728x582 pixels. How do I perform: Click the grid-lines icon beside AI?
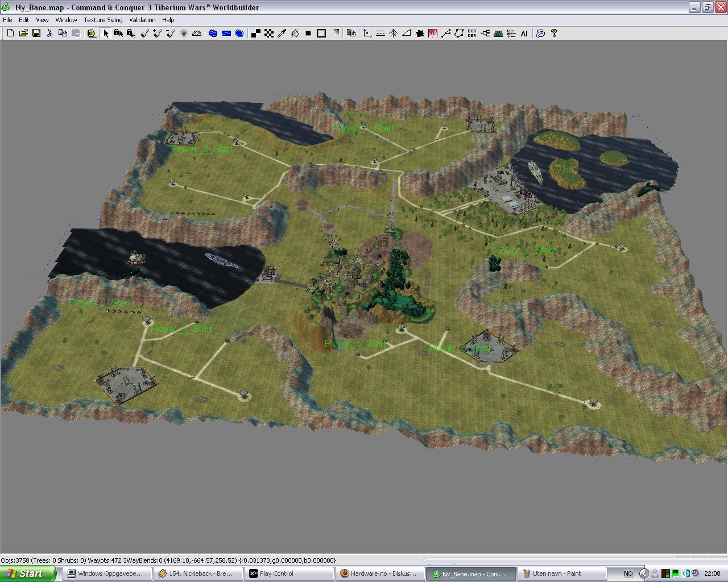coord(511,34)
